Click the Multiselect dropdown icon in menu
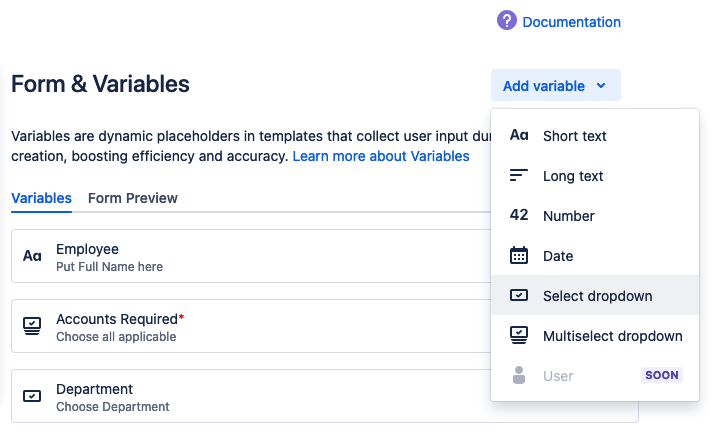This screenshot has height=432, width=710. 519,336
